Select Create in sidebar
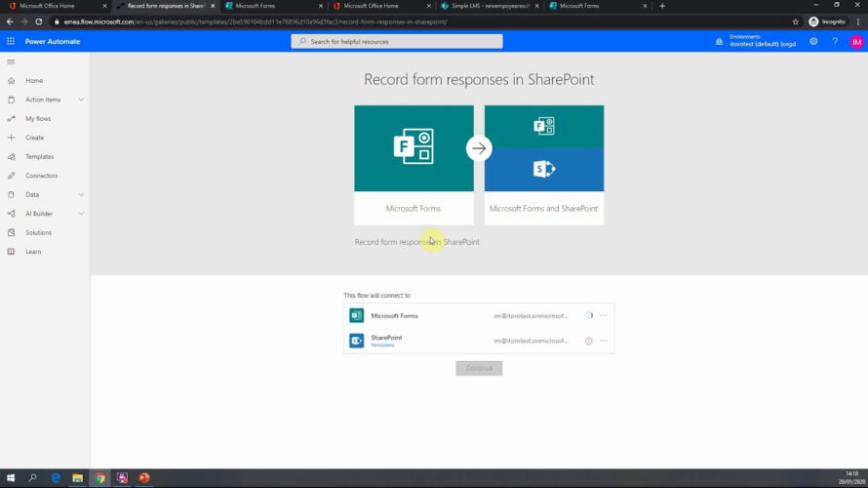The width and height of the screenshot is (868, 488). 34,138
